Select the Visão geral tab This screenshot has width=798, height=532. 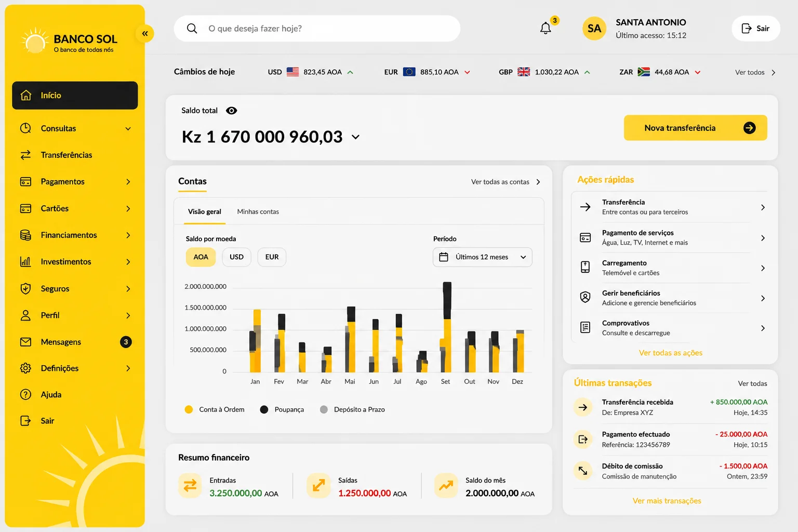205,211
